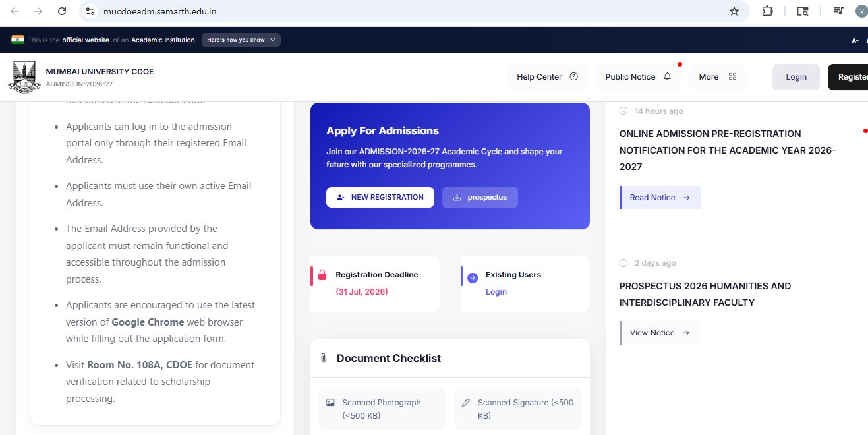The width and height of the screenshot is (868, 435).
Task: Click the Existing Users arrow icon
Action: (x=472, y=278)
